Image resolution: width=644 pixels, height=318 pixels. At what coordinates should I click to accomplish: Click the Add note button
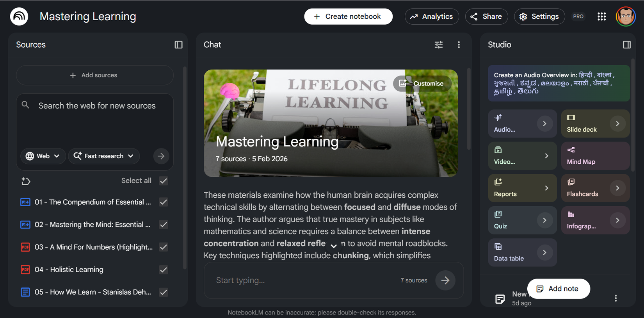coord(559,289)
